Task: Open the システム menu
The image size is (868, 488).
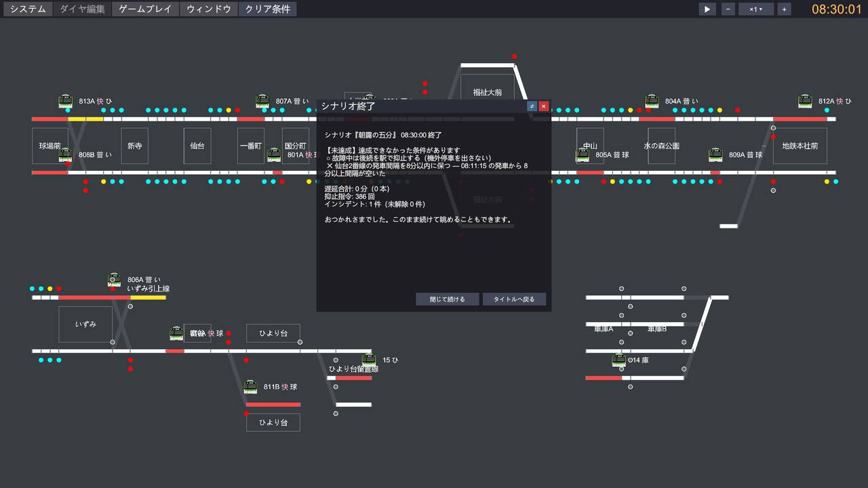Action: tap(28, 9)
